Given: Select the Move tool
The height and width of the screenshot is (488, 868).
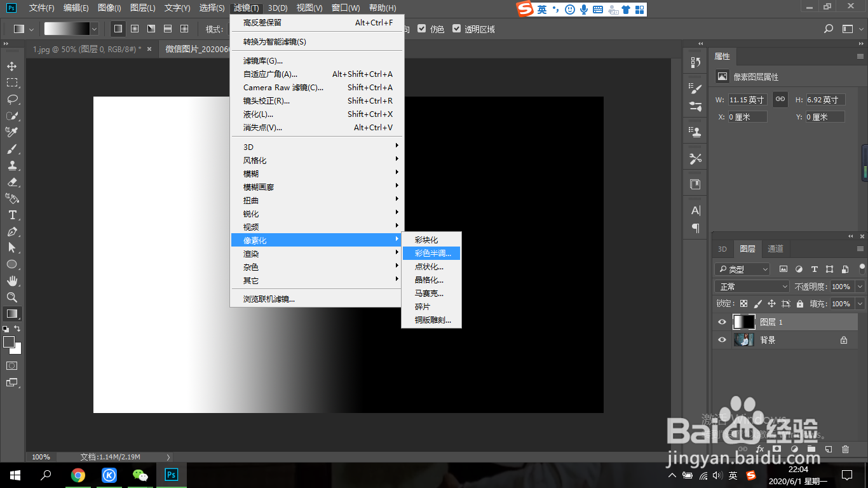Looking at the screenshot, I should 12,66.
